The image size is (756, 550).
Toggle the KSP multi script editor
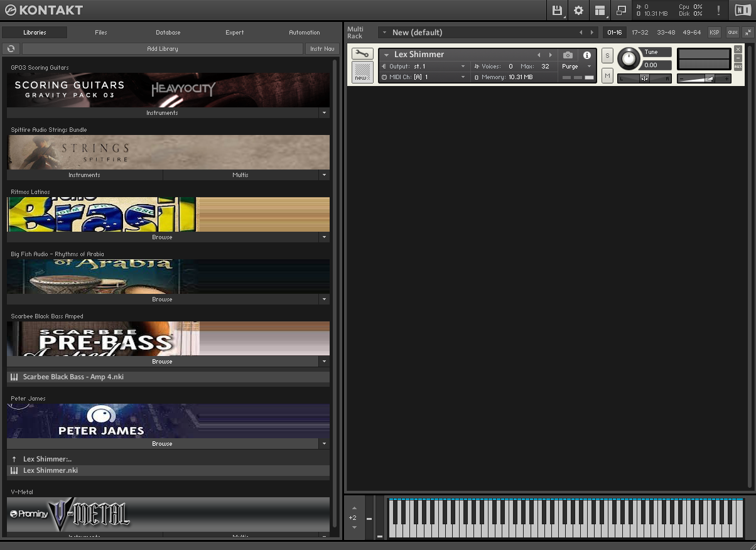pyautogui.click(x=714, y=33)
